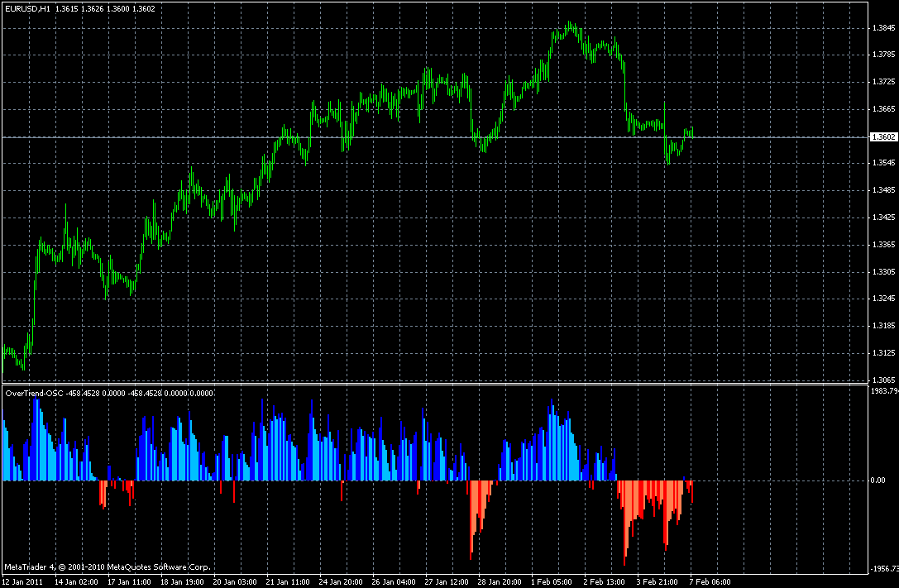
Task: Select the 1.3185 price level label
Action: click(883, 326)
